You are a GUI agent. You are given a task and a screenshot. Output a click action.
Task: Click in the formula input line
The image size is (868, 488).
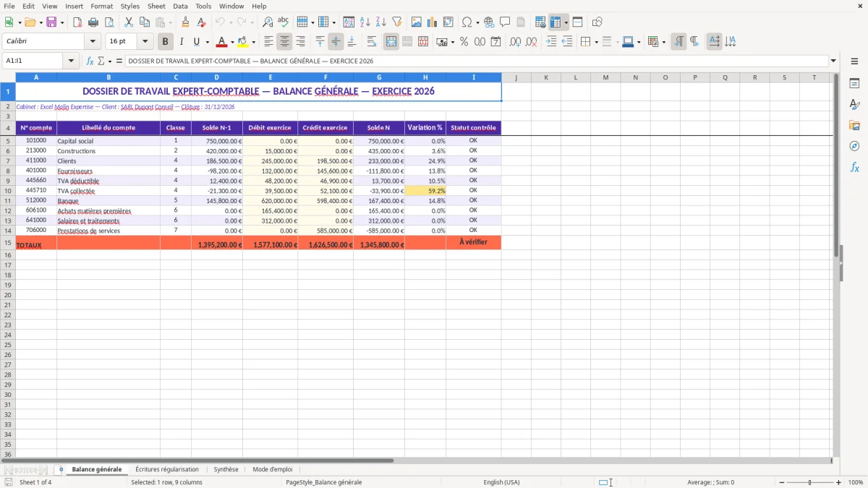pos(477,61)
